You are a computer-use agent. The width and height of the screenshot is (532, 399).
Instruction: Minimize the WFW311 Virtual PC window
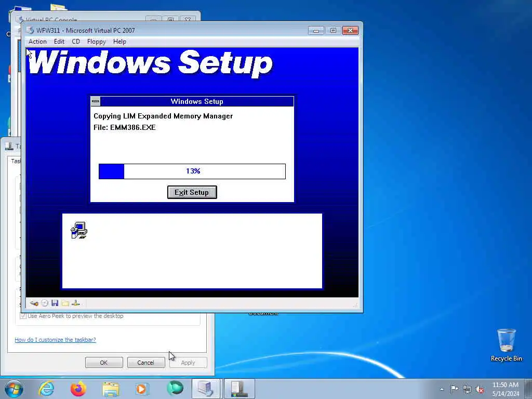click(316, 31)
